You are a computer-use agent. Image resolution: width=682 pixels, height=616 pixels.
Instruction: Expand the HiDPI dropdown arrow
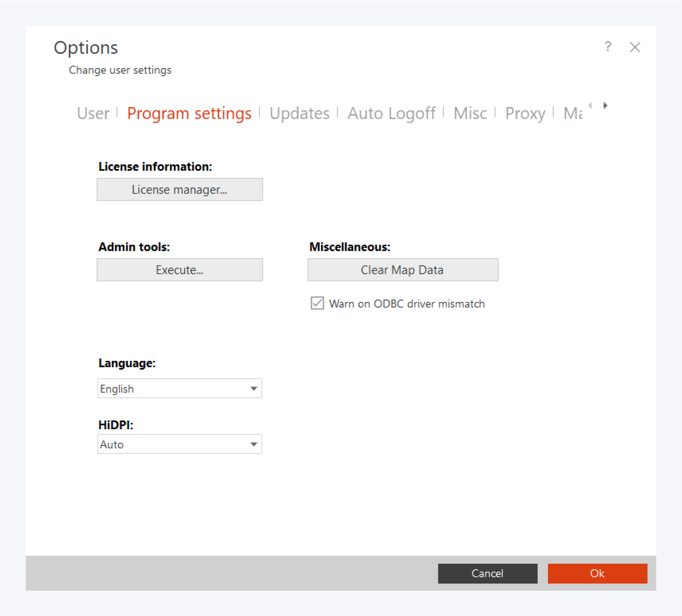coord(254,444)
